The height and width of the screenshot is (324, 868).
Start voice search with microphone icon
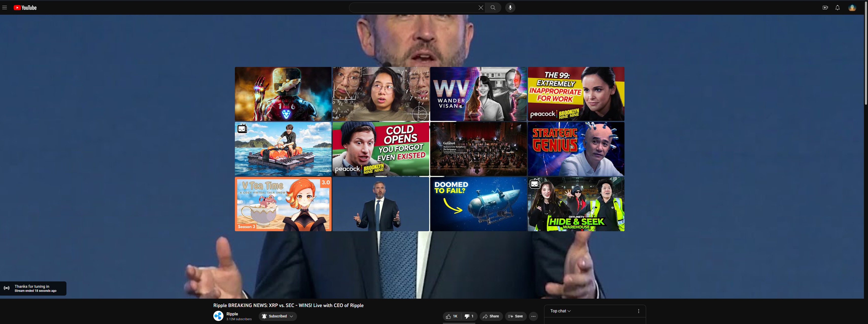coord(510,8)
